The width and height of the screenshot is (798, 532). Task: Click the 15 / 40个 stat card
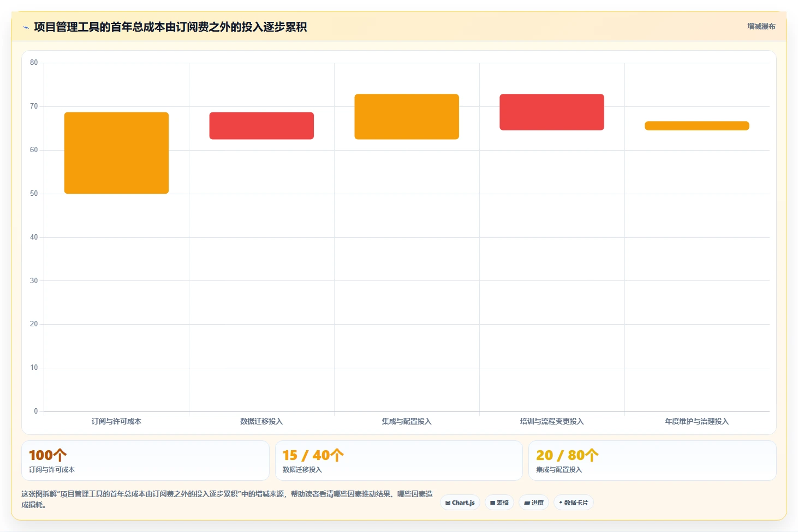[399, 461]
